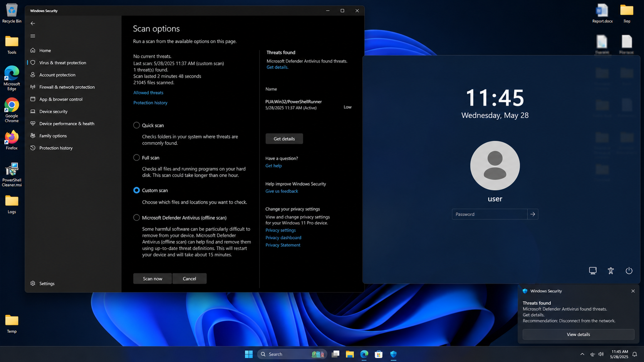Open Protection history in sidebar

point(56,148)
